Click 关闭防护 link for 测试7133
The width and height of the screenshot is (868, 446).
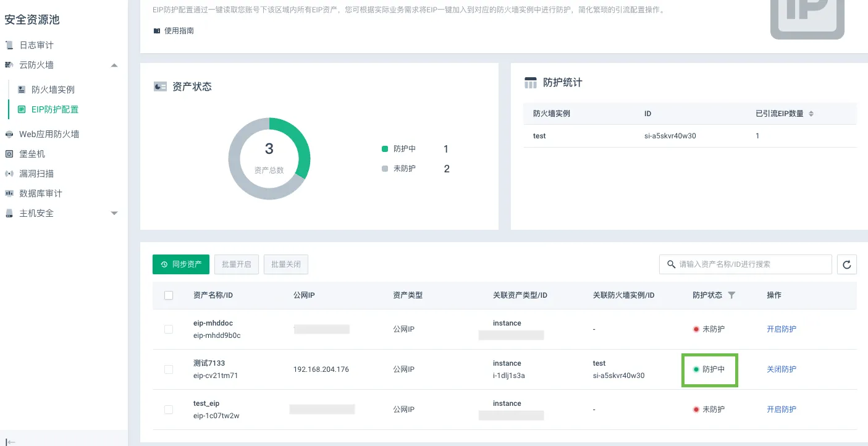point(782,369)
